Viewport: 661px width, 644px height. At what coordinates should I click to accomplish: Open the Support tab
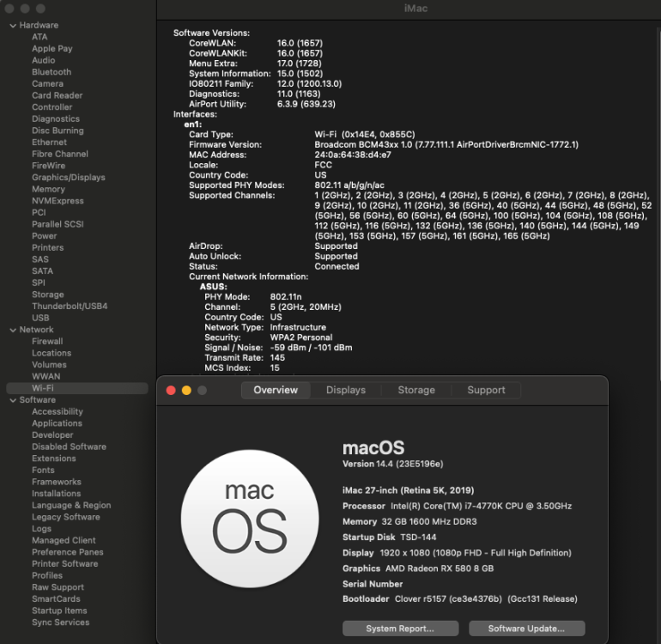tap(486, 390)
